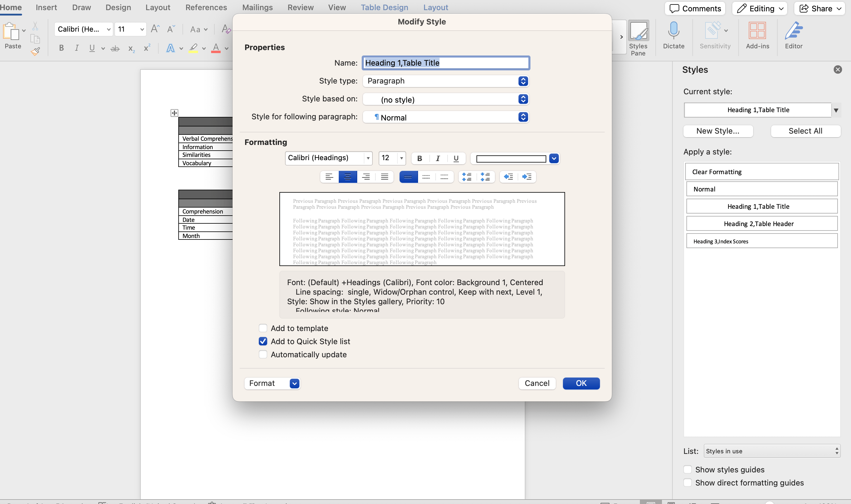Click the Dictate microphone icon
This screenshot has width=851, height=504.
[x=673, y=30]
